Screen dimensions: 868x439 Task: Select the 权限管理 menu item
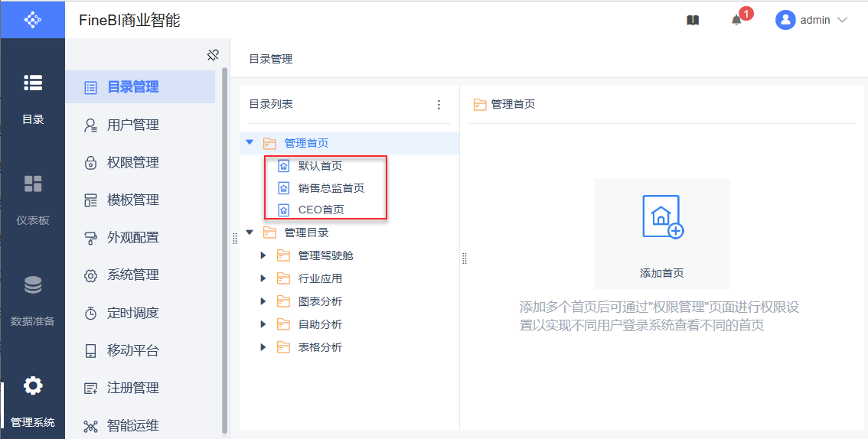(132, 163)
